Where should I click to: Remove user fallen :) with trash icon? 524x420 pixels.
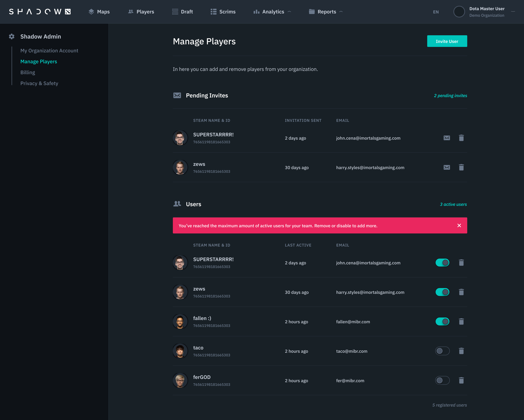(461, 321)
